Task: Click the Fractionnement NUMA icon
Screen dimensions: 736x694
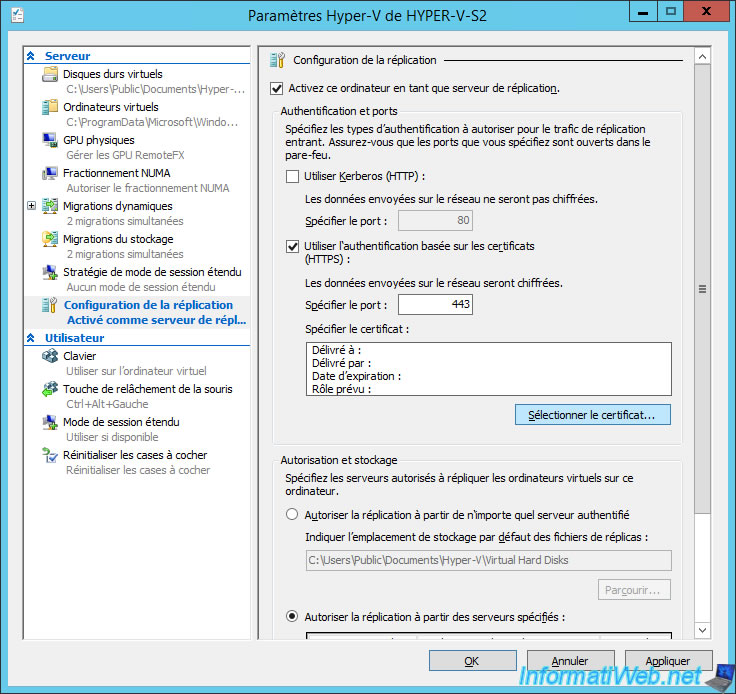Action: 50,173
